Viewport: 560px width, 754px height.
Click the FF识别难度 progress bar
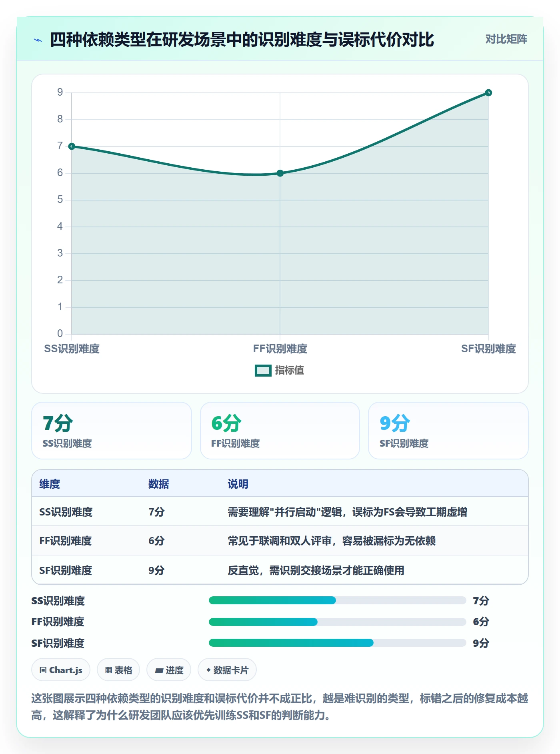[337, 622]
